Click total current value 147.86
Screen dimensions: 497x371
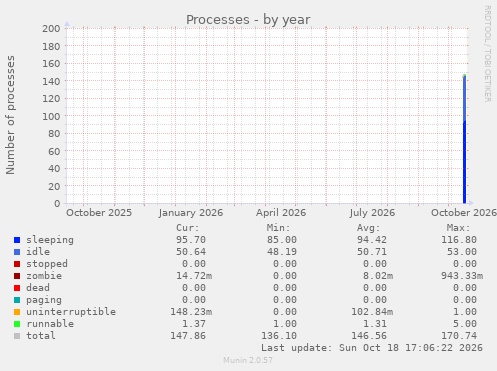188,336
